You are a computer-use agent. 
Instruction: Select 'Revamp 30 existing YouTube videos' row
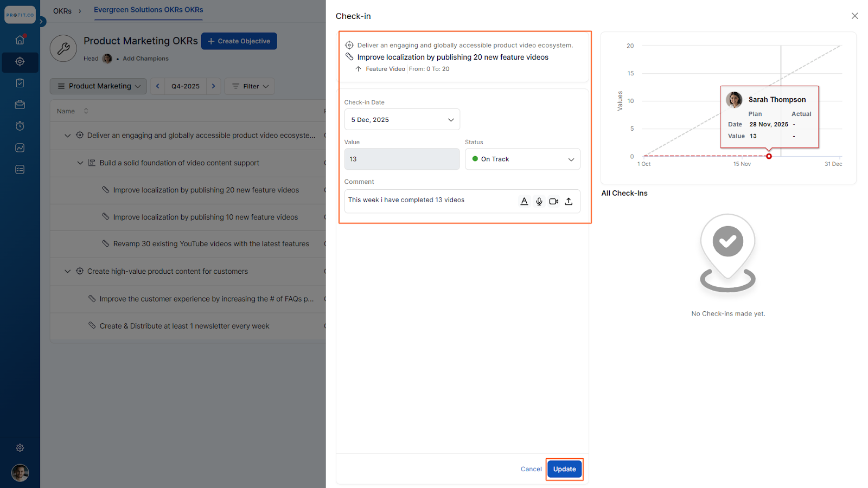point(188,244)
